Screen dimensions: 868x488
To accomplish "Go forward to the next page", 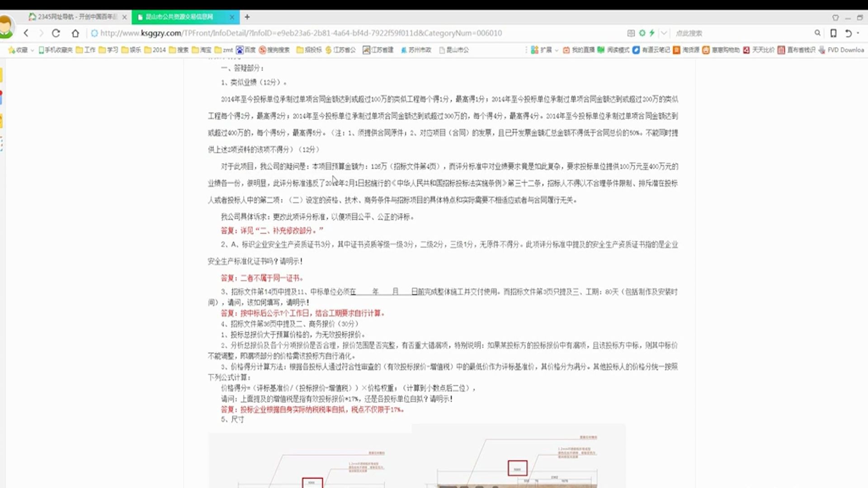I will [x=41, y=33].
